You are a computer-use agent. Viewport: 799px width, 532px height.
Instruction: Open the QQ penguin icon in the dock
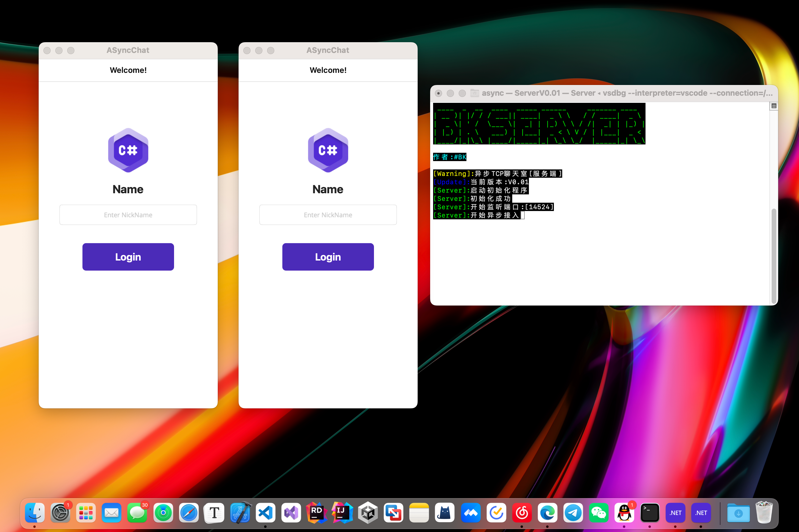[x=624, y=512]
